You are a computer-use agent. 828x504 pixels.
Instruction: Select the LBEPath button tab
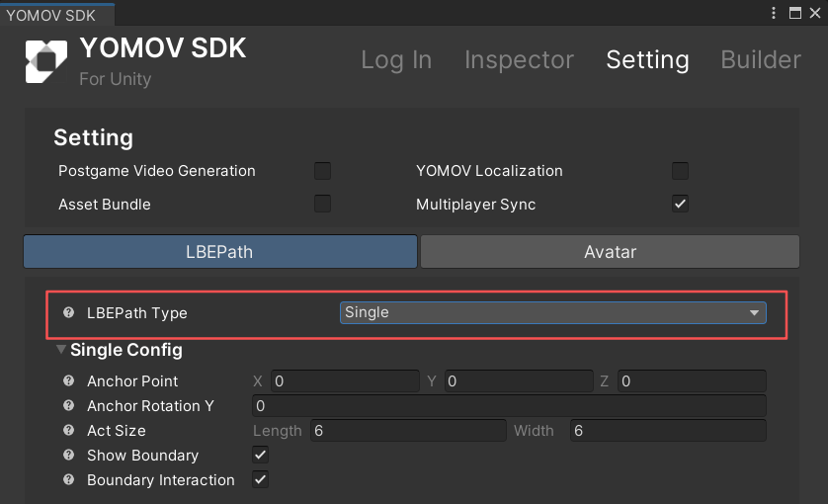click(x=220, y=252)
